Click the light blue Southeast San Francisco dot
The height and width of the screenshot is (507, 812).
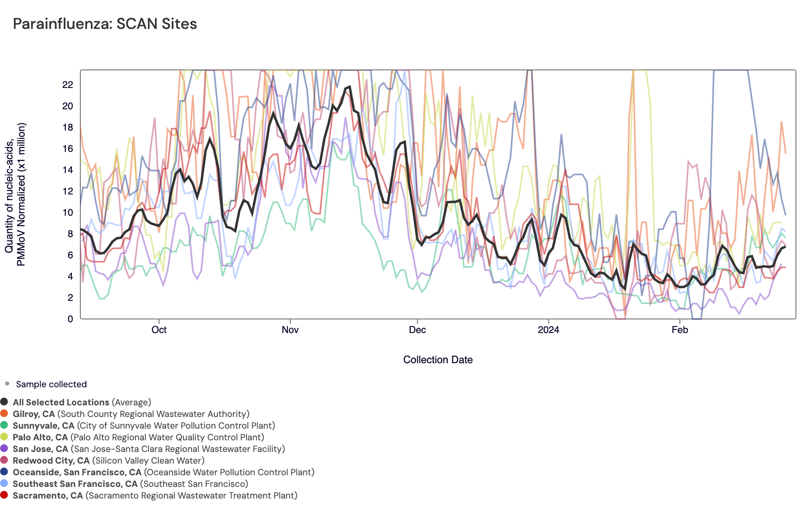(4, 483)
